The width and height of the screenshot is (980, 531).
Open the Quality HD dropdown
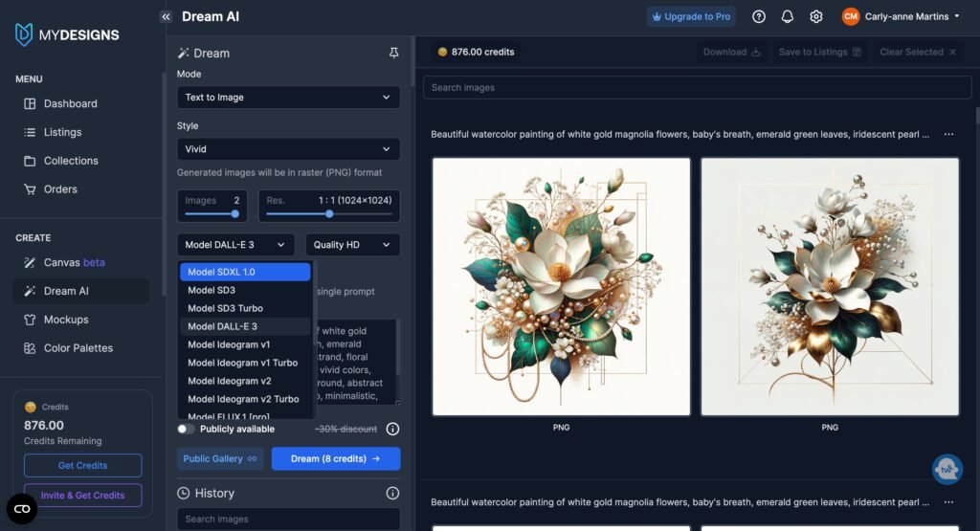[x=352, y=245]
